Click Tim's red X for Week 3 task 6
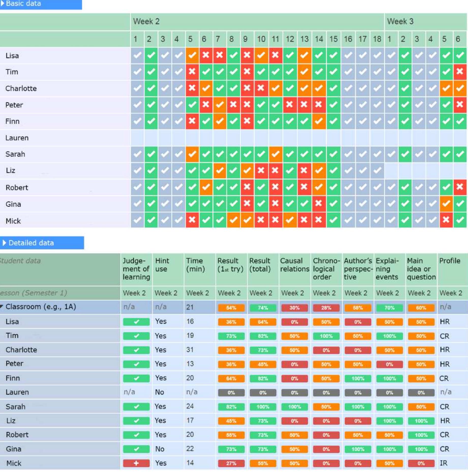This screenshot has height=476, width=468. 460,72
